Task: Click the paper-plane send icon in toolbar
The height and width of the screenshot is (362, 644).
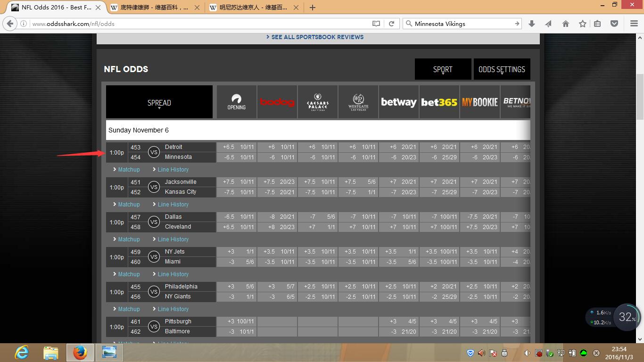Action: [x=548, y=24]
